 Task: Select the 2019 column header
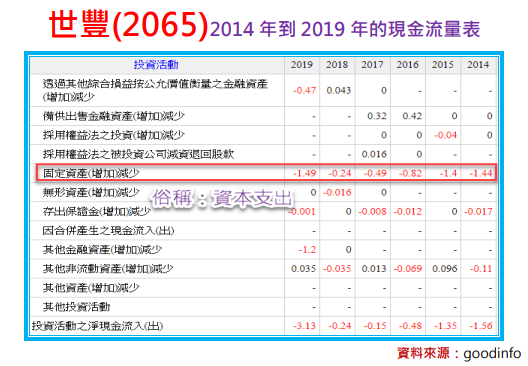coord(302,65)
